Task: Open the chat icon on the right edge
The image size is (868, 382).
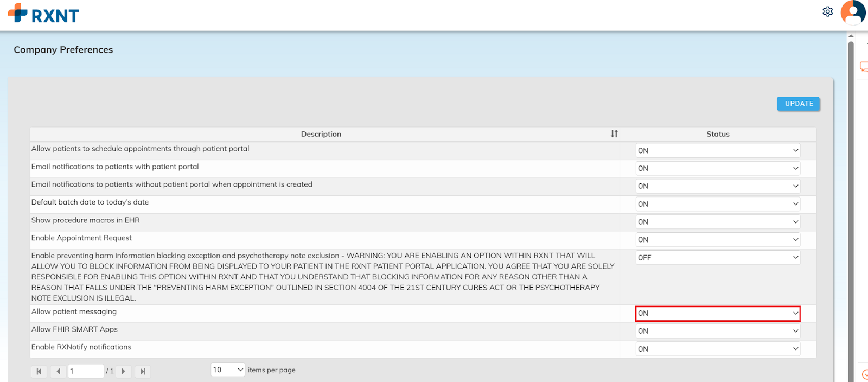Action: [864, 67]
